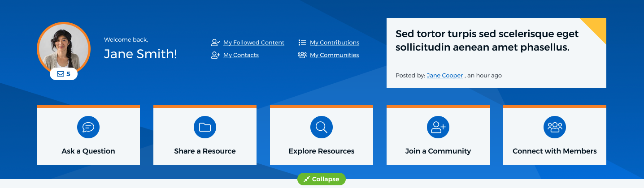Image resolution: width=644 pixels, height=188 pixels.
Task: Open My Followed Content link
Action: 254,43
